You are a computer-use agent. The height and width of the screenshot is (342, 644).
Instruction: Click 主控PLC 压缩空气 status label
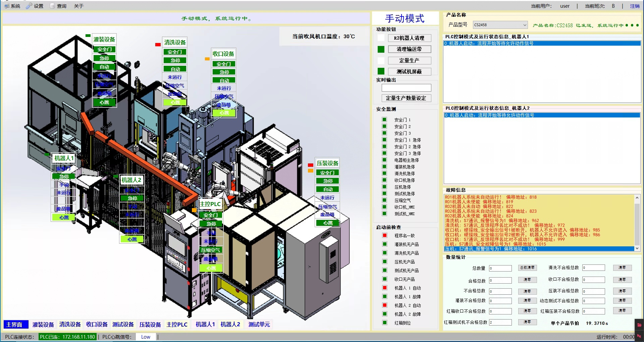[211, 250]
